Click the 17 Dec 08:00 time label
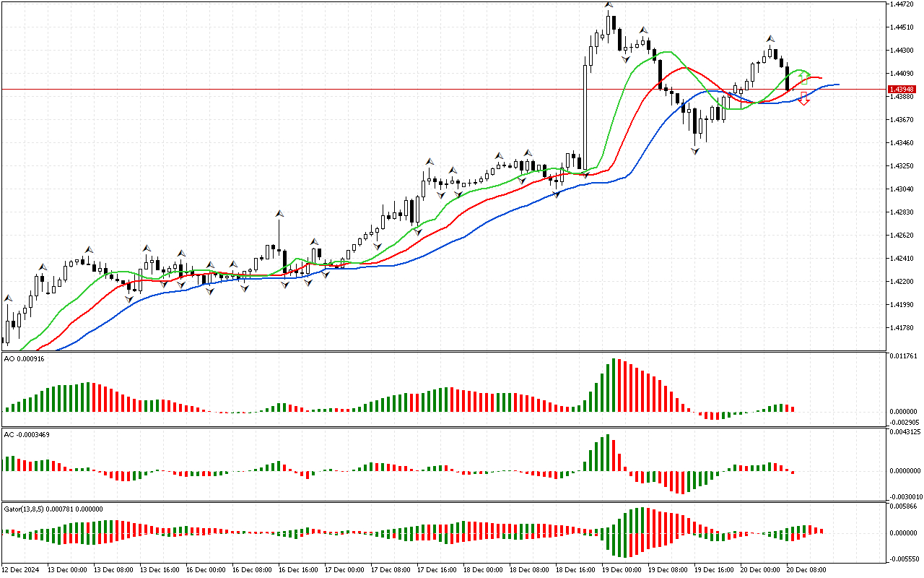Screen dimensions: 924x578 point(391,569)
